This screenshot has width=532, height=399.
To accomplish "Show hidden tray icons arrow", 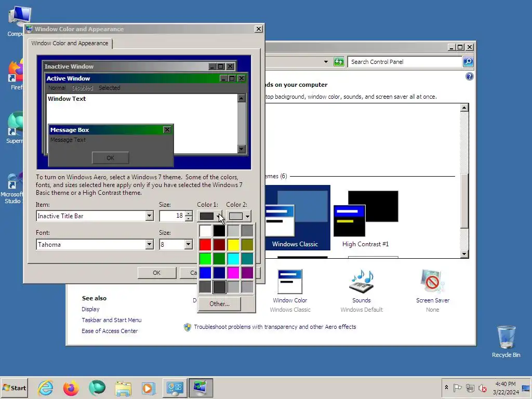I will point(446,388).
